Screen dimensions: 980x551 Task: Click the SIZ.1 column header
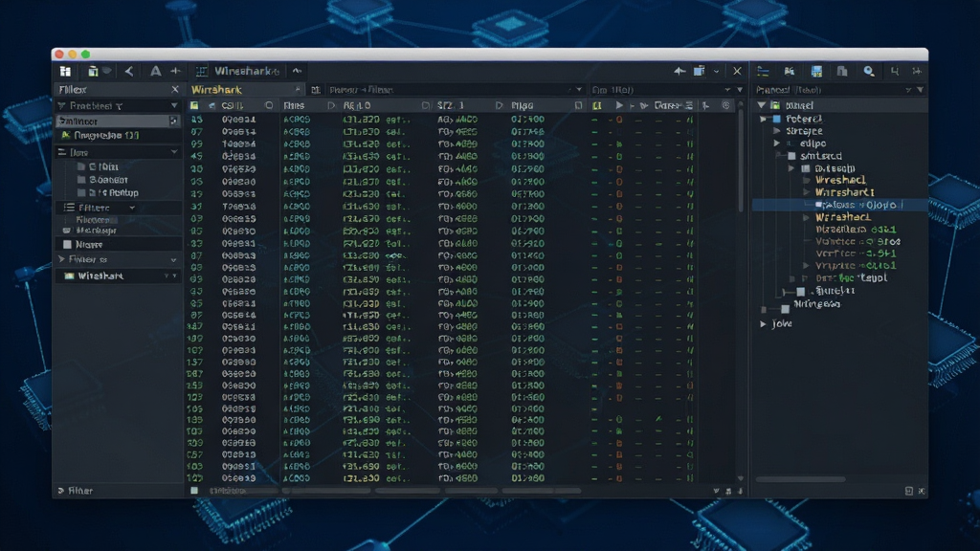(x=450, y=105)
